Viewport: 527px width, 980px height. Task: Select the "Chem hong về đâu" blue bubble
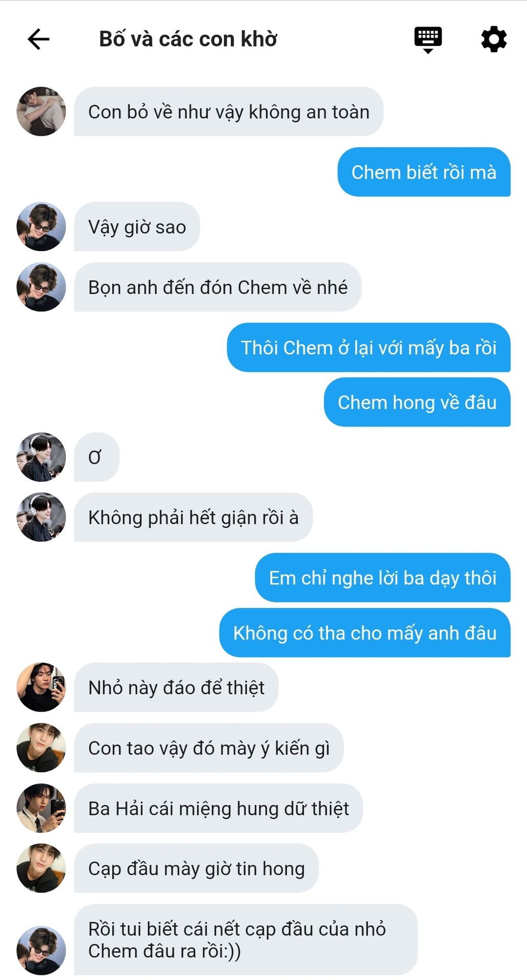point(417,402)
